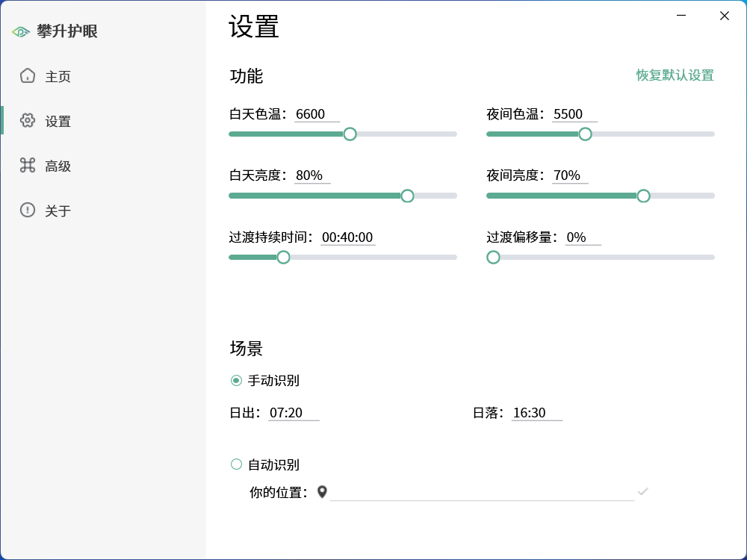The image size is (747, 560).
Task: Click the 攀升护眼 eye logo icon
Action: (21, 31)
